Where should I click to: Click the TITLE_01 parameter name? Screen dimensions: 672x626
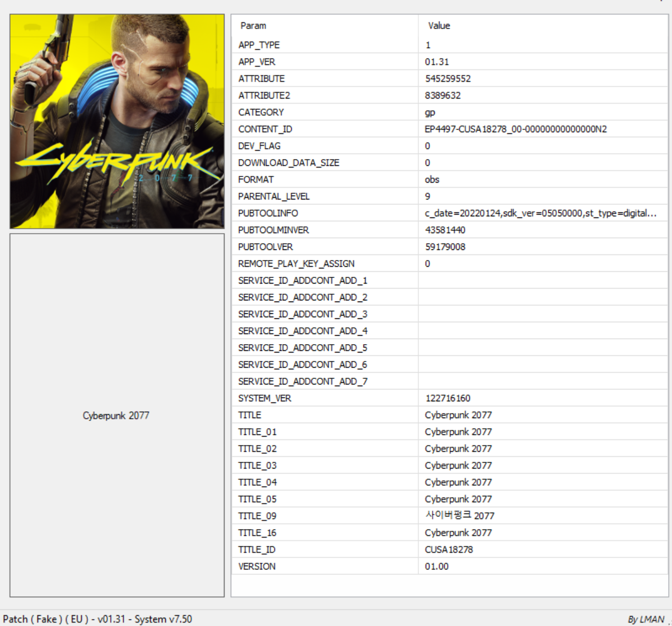[258, 432]
